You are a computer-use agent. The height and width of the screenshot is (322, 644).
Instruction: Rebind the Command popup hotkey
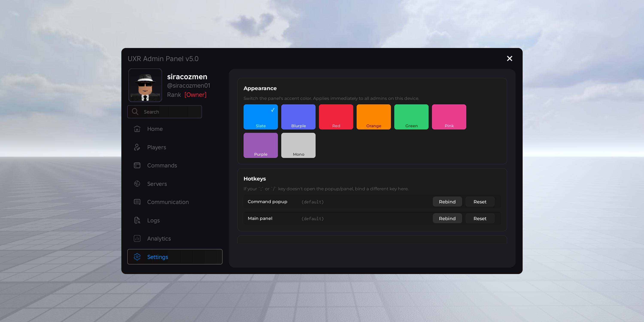(x=447, y=202)
